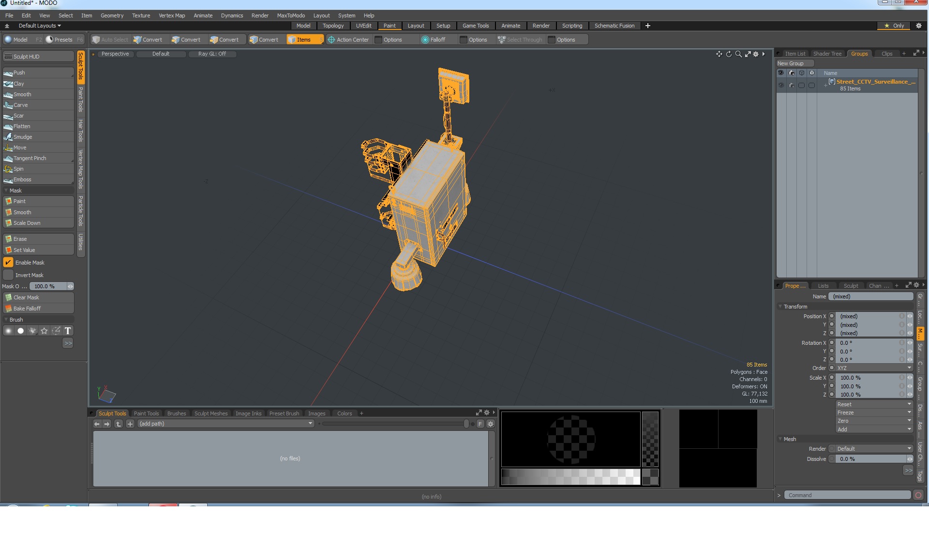Image resolution: width=929 pixels, height=560 pixels.
Task: Select the Spin sculpt tool
Action: 38,169
